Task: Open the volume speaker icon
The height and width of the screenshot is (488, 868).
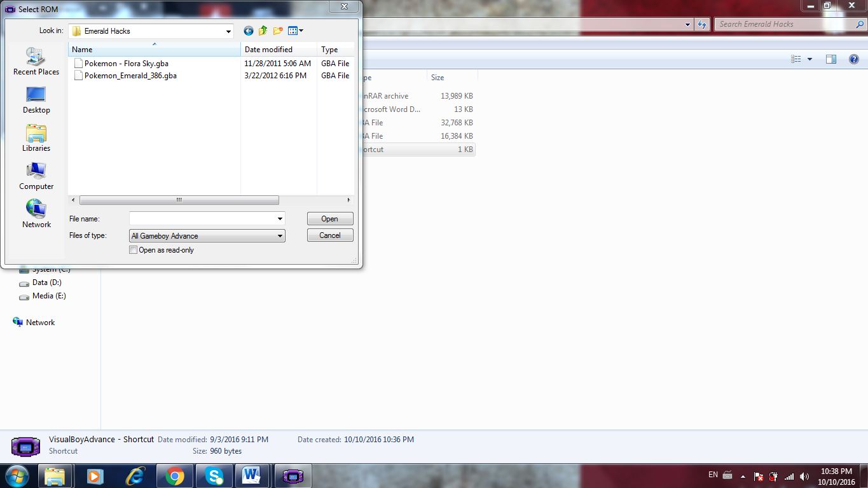Action: tap(804, 477)
